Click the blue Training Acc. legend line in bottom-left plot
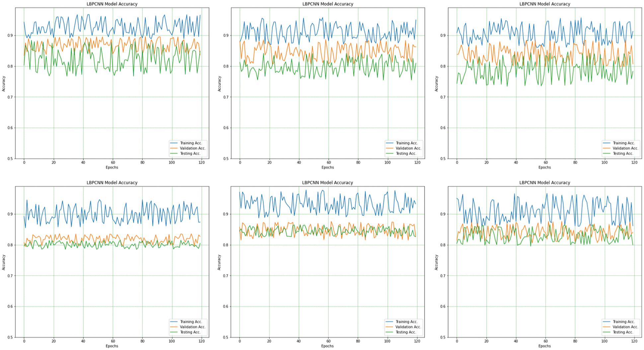The height and width of the screenshot is (350, 644). (174, 322)
